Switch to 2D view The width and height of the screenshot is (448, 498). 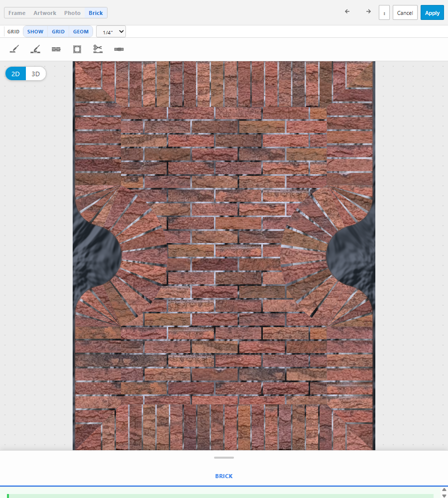pos(15,74)
